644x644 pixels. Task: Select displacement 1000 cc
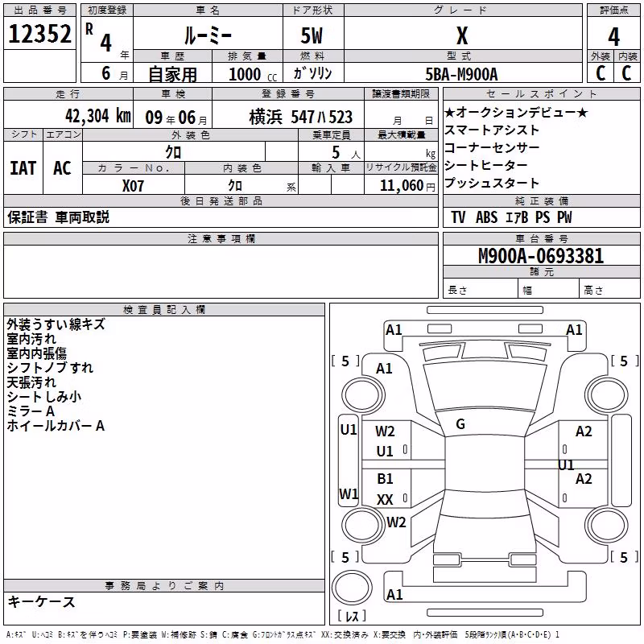click(253, 74)
